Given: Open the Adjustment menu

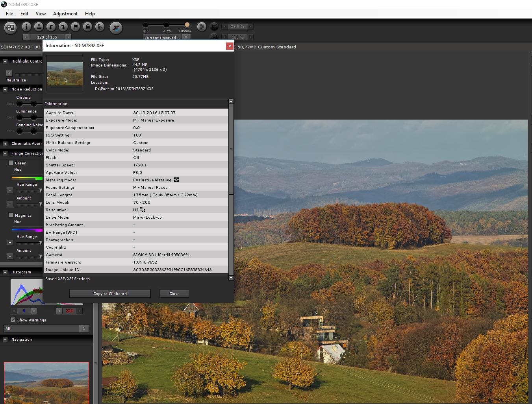Looking at the screenshot, I should tap(65, 14).
